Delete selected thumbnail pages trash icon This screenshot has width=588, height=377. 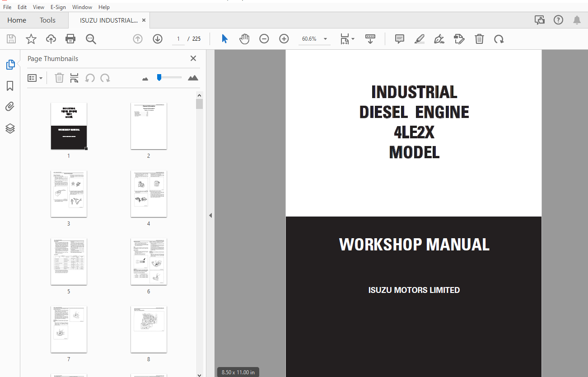point(59,78)
